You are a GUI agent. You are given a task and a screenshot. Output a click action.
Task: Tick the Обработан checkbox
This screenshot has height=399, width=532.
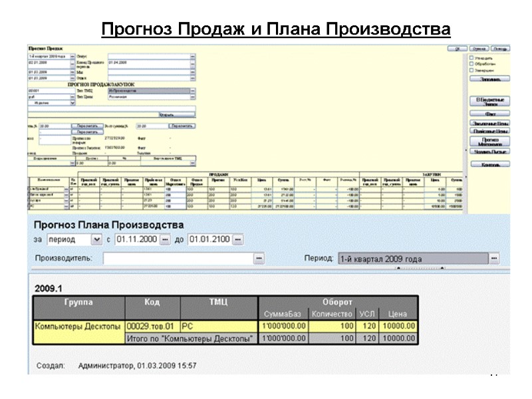(471, 63)
